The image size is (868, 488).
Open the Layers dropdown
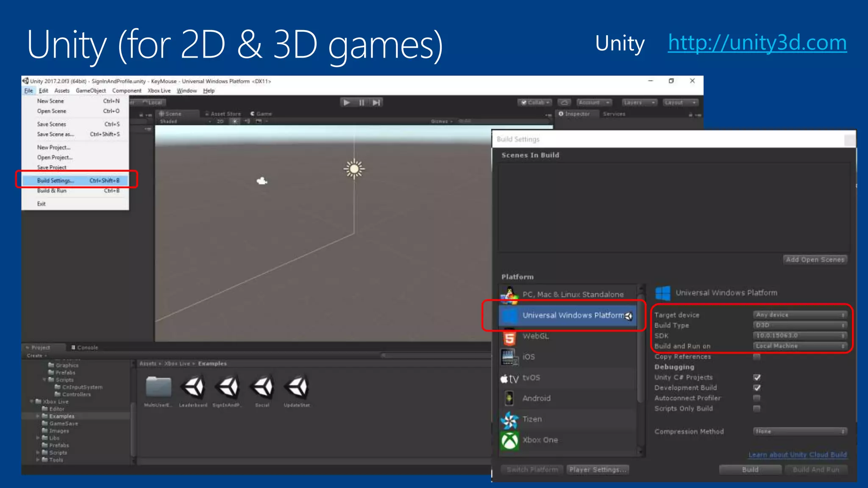(639, 103)
